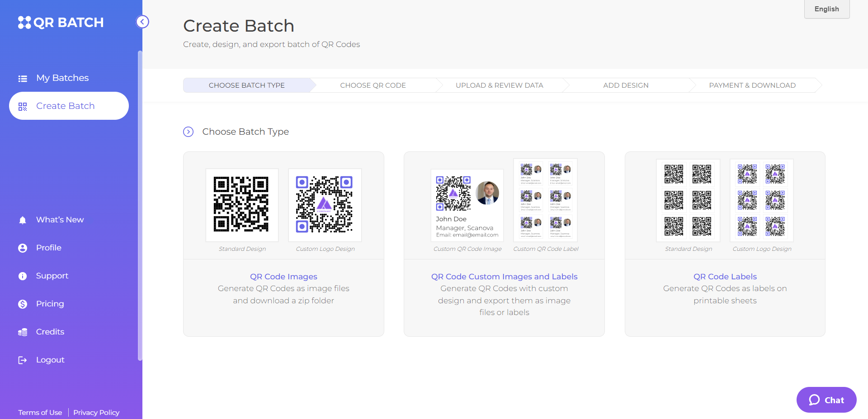
Task: Select the Upload & Review Data step
Action: coord(500,85)
